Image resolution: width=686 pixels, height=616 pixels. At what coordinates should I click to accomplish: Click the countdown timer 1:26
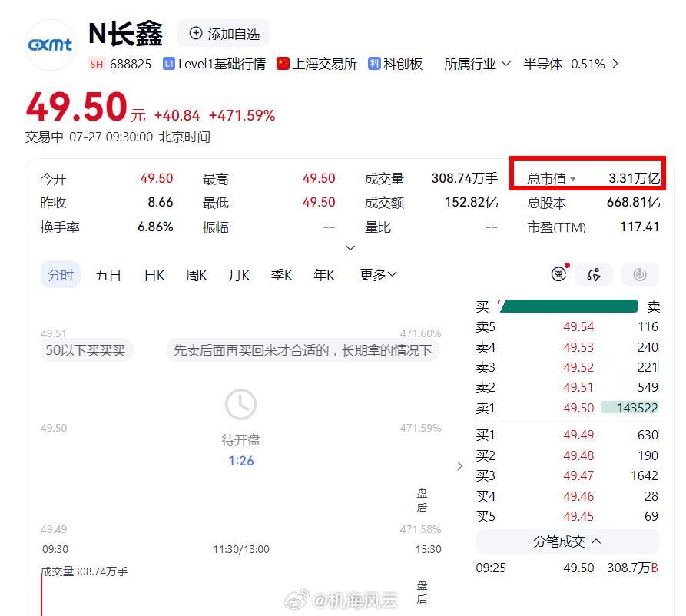[x=240, y=461]
